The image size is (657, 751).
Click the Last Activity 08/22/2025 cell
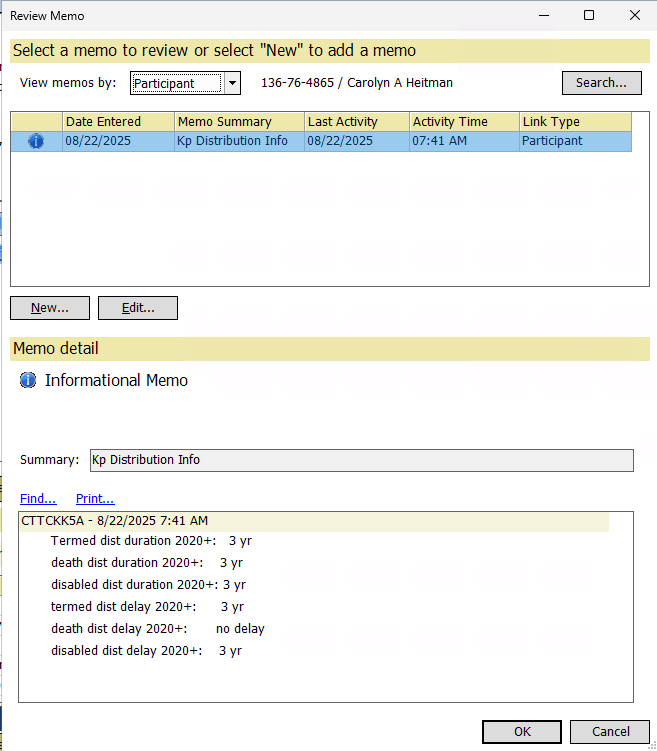point(357,141)
